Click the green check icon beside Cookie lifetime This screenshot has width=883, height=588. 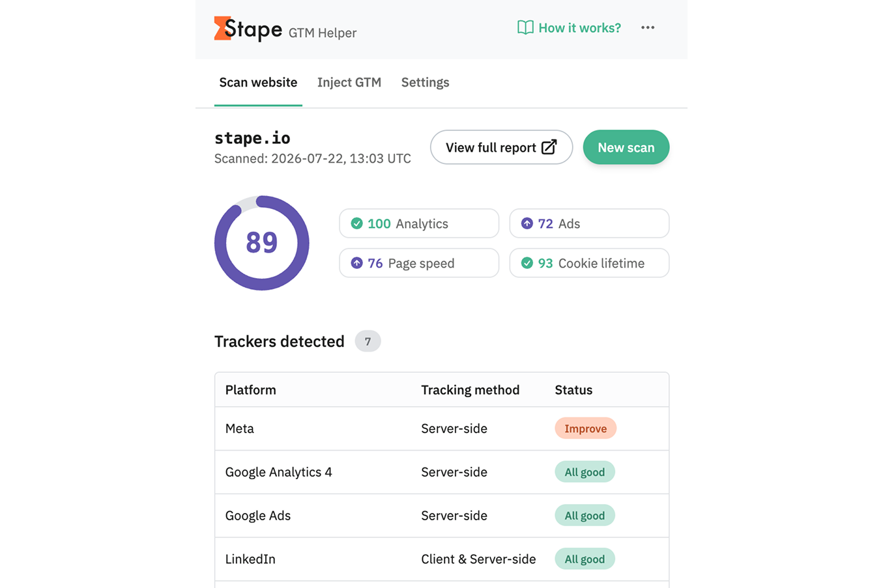(527, 263)
